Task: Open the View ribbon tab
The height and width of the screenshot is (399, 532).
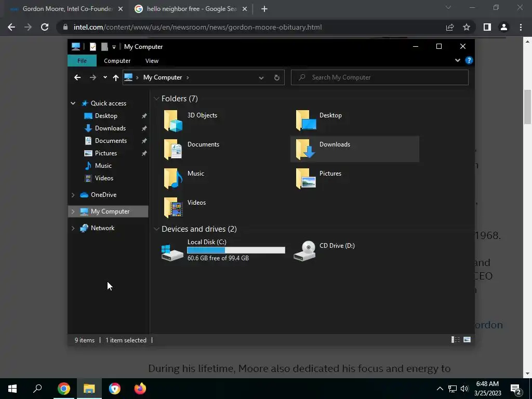Action: click(152, 61)
